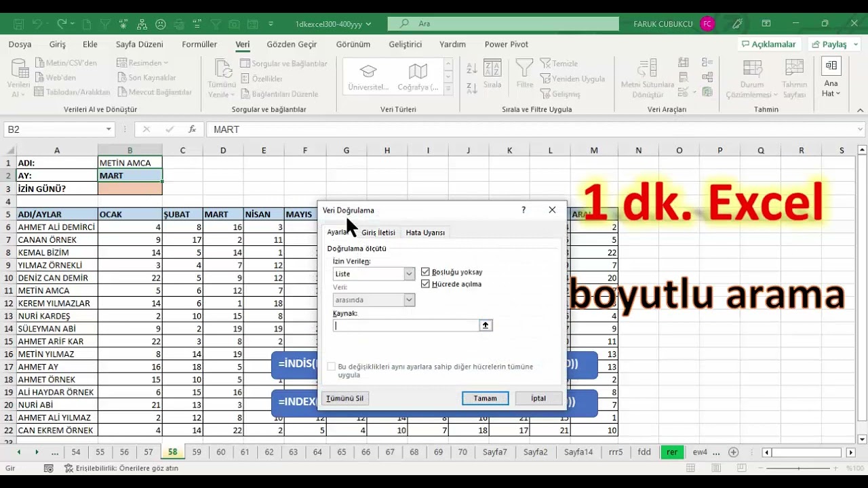Click Tümünü Yenile refresh icon

tap(222, 78)
